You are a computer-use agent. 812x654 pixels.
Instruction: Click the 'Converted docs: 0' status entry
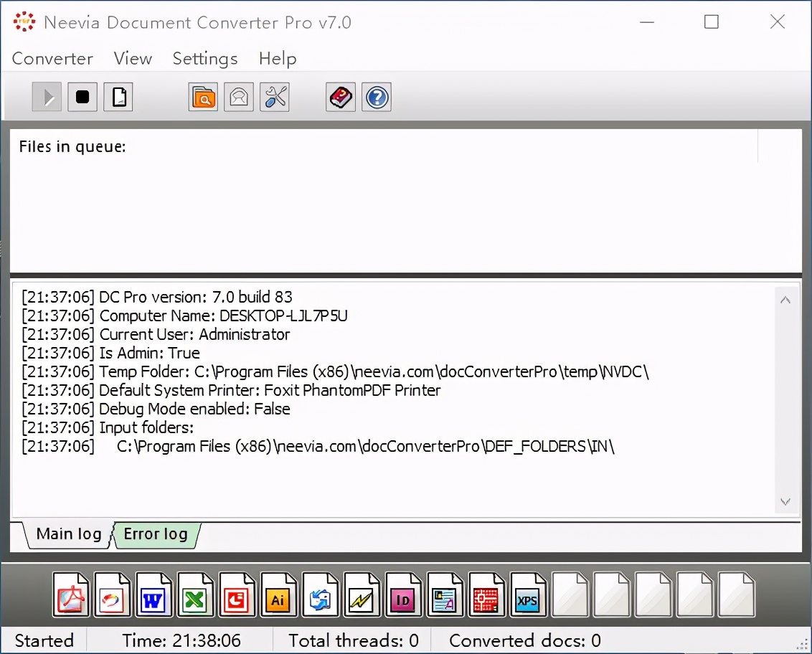point(524,640)
